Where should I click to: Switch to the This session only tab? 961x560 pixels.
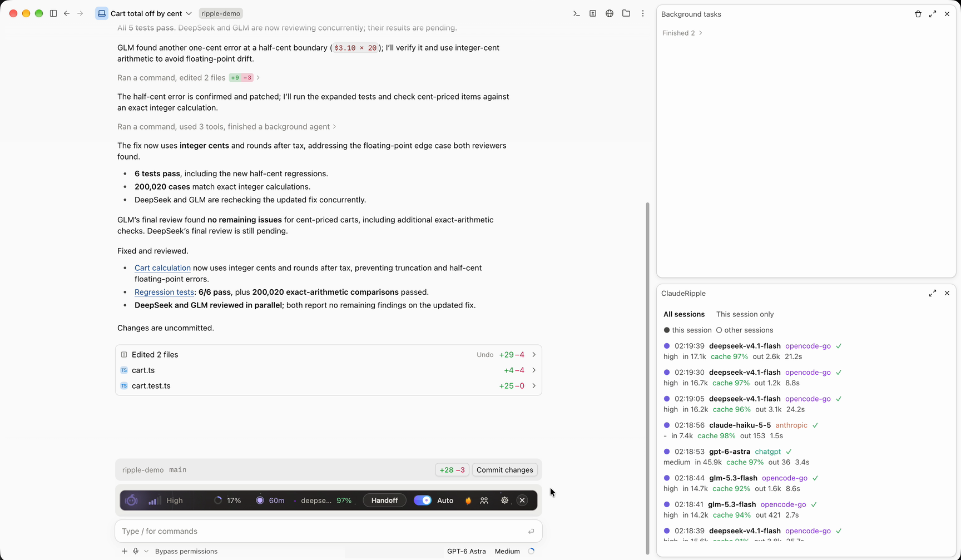[x=745, y=314]
